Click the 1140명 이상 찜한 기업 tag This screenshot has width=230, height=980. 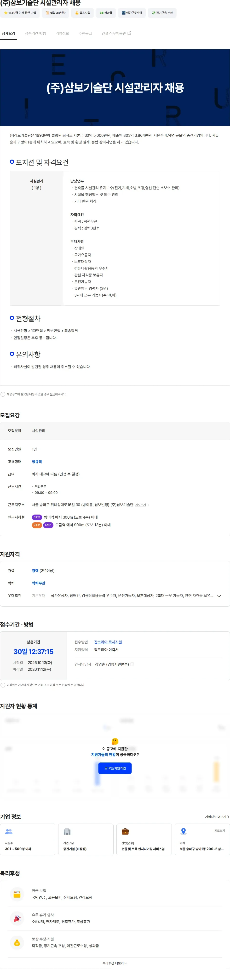click(20, 13)
